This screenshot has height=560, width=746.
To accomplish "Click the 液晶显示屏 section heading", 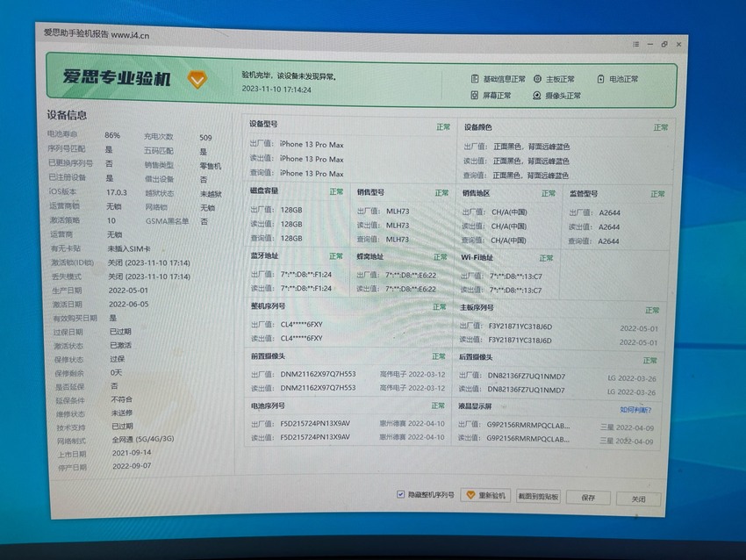I will [x=475, y=406].
